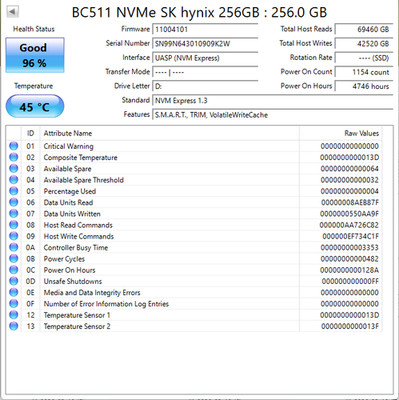Click the Transfer Mode field
This screenshot has height=400, width=399.
(x=205, y=72)
